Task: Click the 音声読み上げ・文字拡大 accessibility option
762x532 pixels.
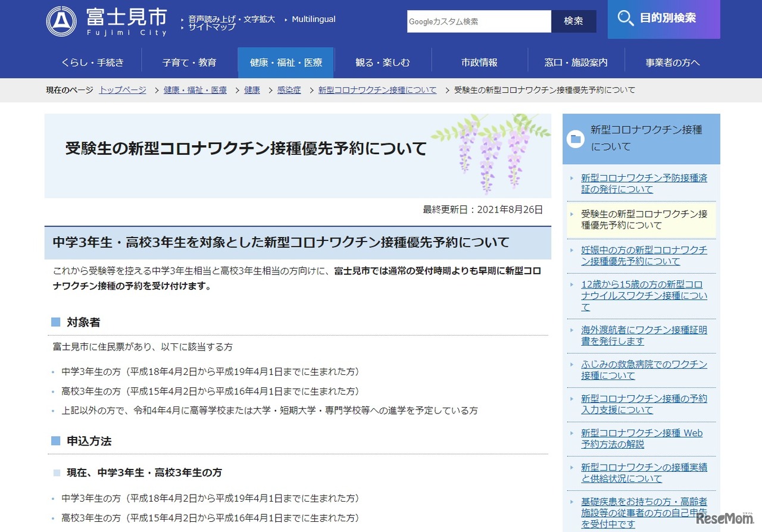Action: pos(230,18)
